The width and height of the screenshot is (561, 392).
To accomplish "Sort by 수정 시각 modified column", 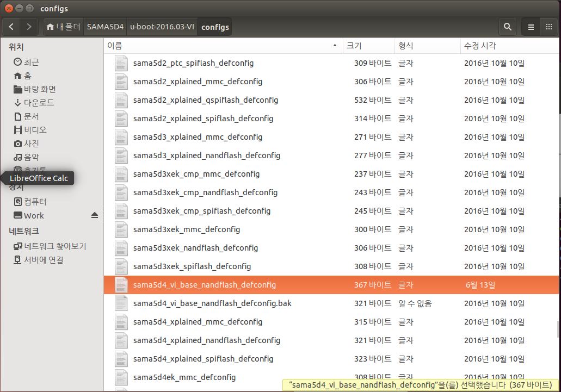I will click(x=479, y=46).
